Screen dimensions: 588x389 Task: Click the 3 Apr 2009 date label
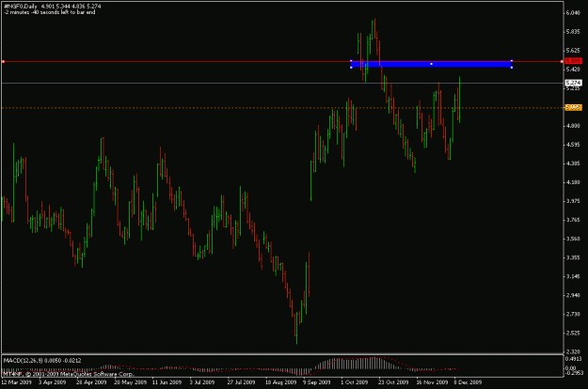[x=52, y=382]
